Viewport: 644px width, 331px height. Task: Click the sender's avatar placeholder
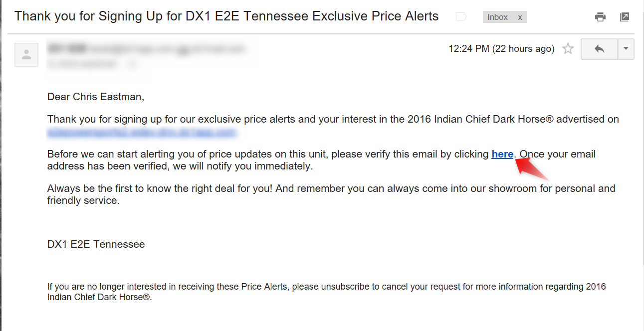(26, 54)
